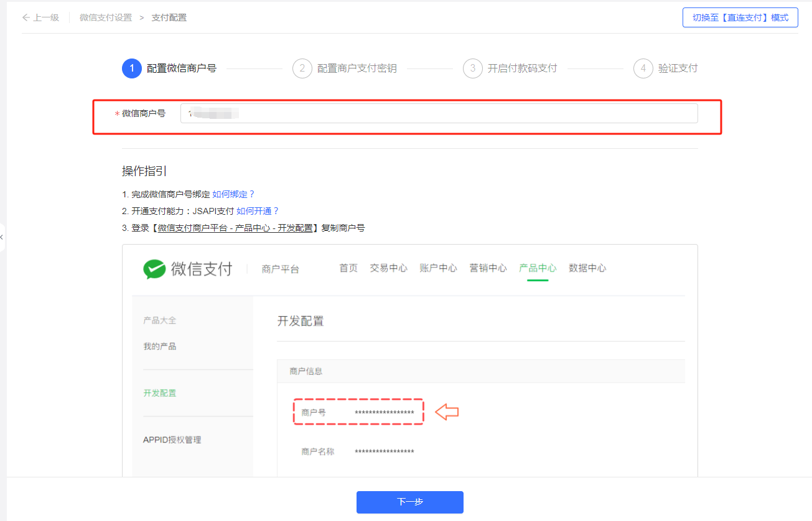This screenshot has width=812, height=521.
Task: Click 配置微信商户号 step label
Action: 182,68
